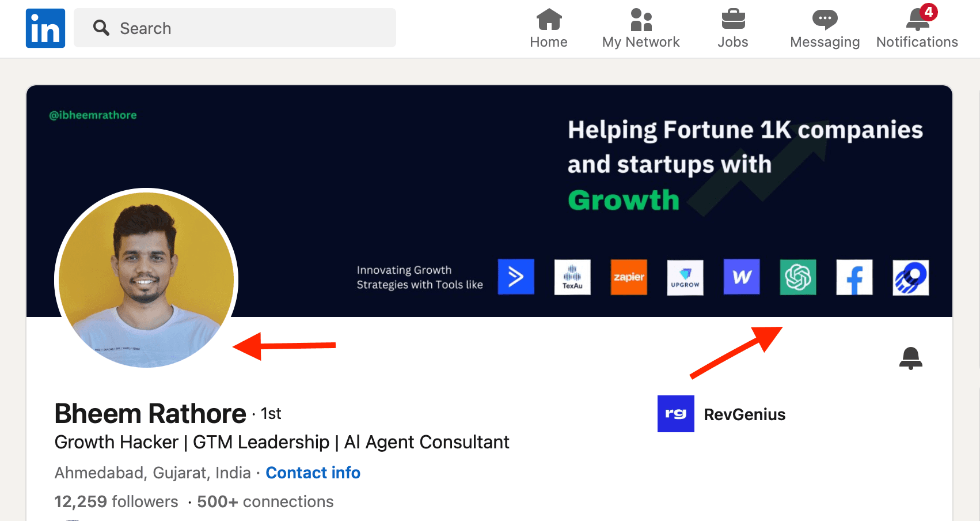Open the Contact info link

pyautogui.click(x=313, y=473)
